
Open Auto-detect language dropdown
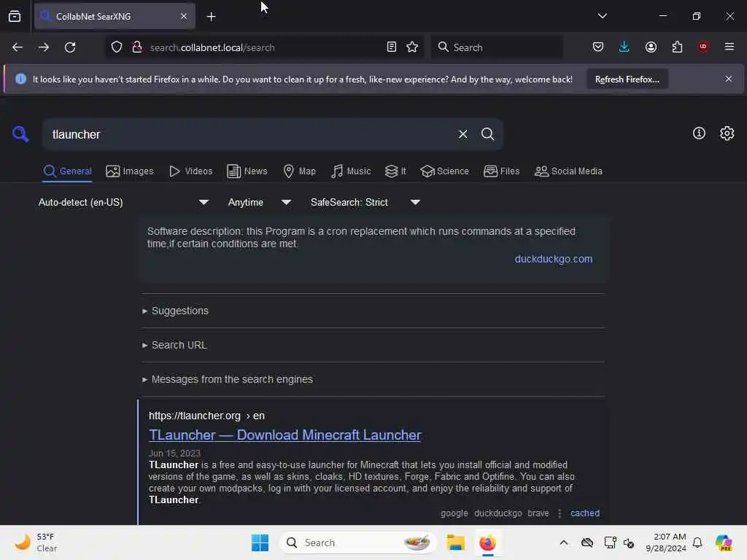click(x=123, y=203)
